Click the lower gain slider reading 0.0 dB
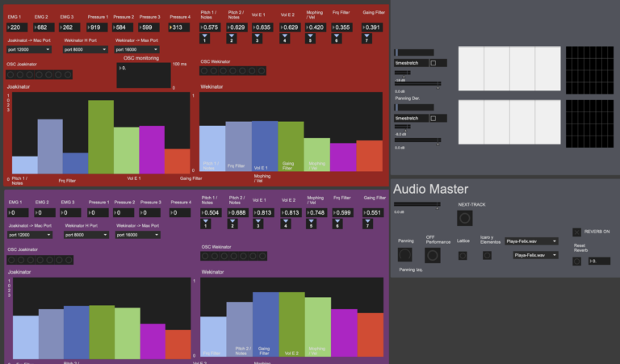Screen dimensions: 620x364 click(417, 141)
